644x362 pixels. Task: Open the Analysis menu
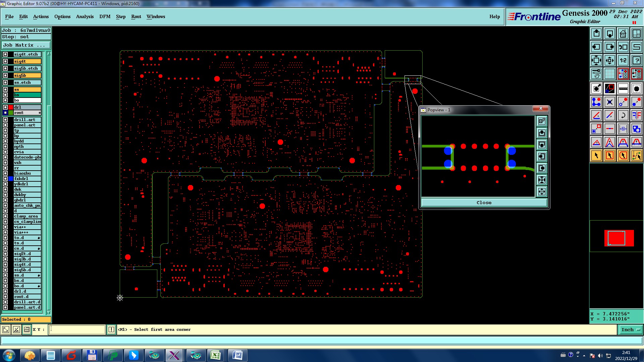(x=85, y=16)
